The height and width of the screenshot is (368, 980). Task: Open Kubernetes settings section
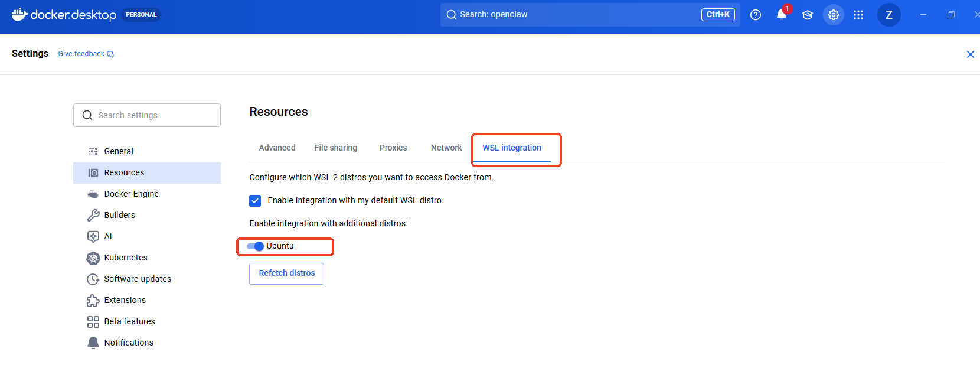click(x=147, y=258)
